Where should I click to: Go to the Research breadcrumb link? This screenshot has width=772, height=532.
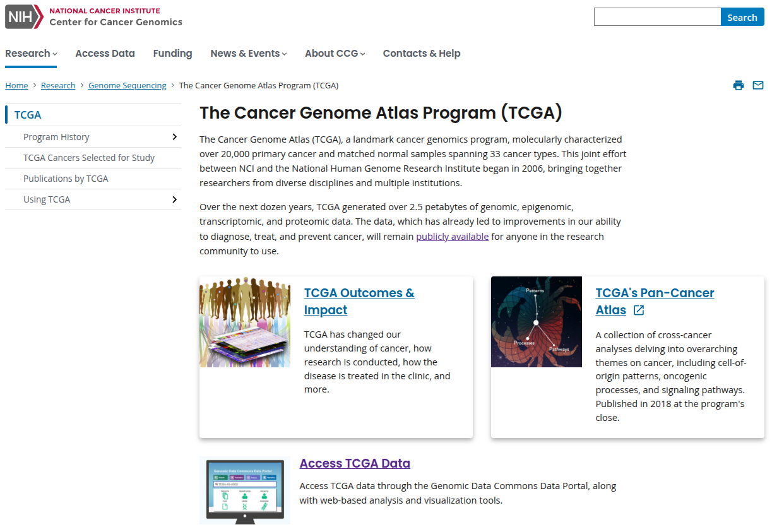tap(58, 85)
